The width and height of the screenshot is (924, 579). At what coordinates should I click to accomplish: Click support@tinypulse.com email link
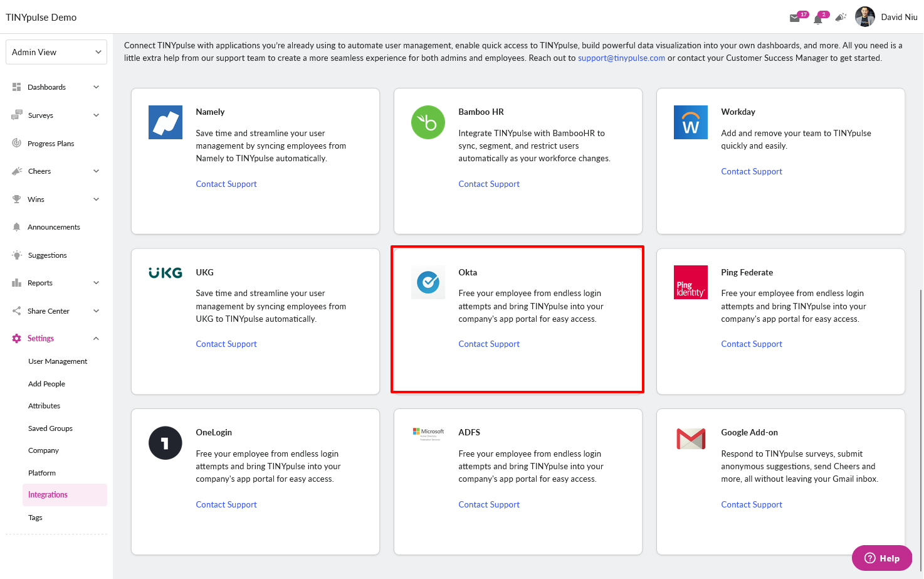point(621,58)
